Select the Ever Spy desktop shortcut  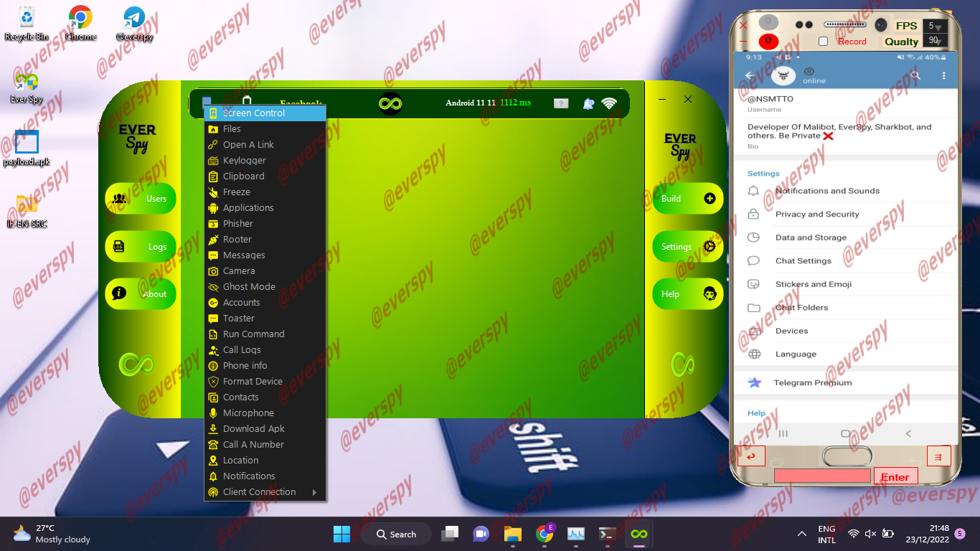click(27, 88)
